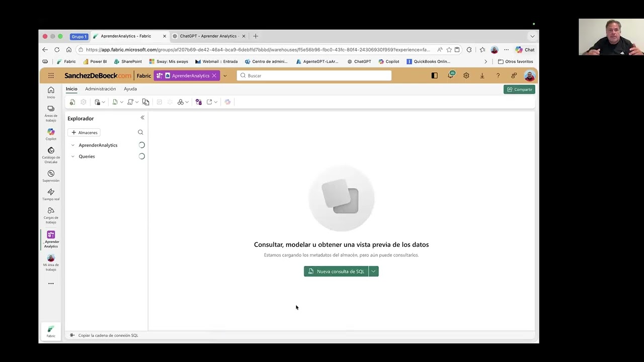644x362 pixels.
Task: Click the copy query icon in toolbar
Action: point(145,102)
